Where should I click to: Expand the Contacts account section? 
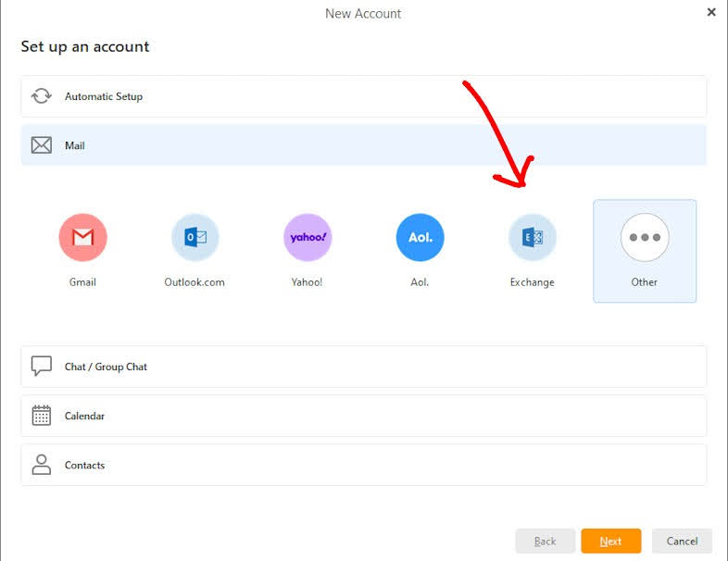click(363, 465)
